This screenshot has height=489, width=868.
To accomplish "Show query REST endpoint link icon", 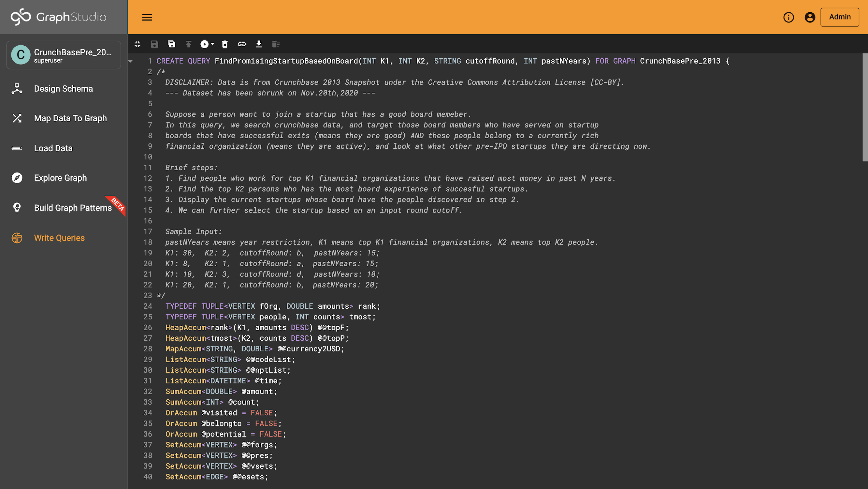I will tap(241, 44).
